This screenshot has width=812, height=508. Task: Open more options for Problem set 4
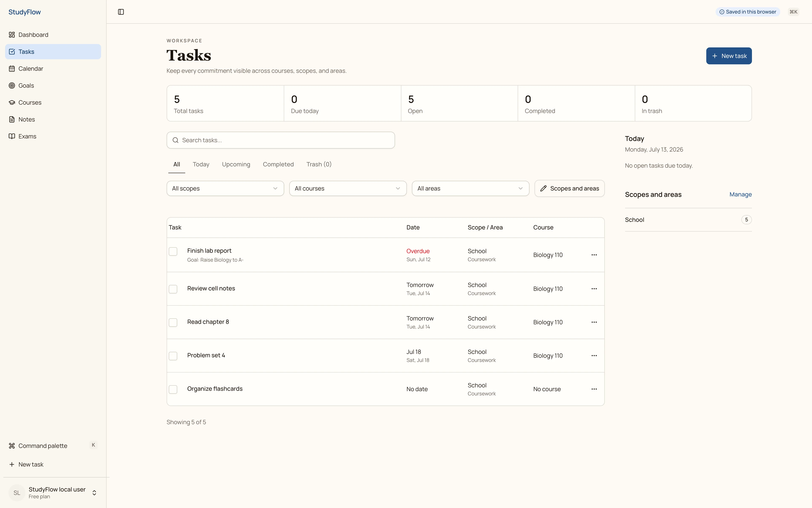(x=594, y=355)
